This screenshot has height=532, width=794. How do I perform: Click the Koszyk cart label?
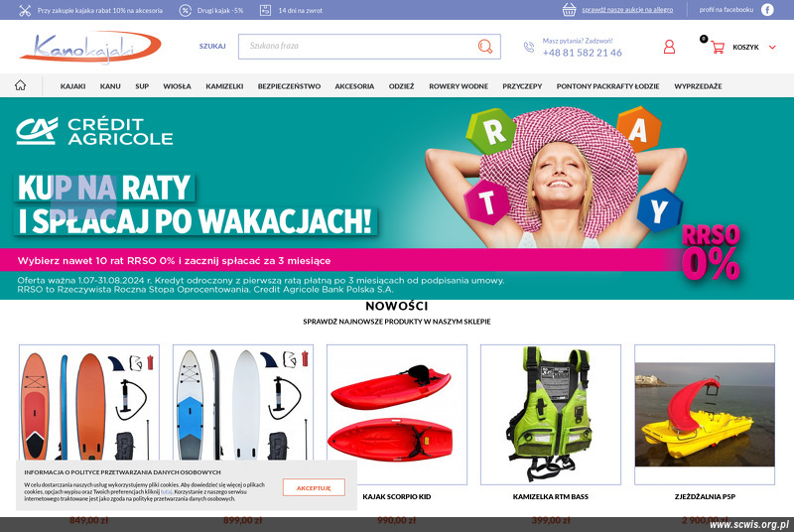(745, 47)
